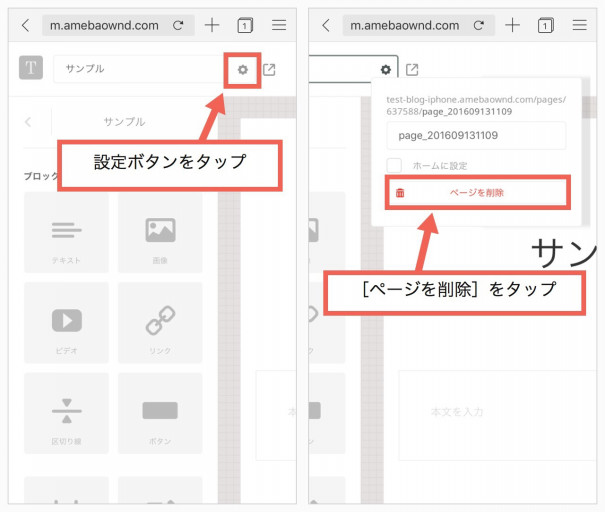Click サンプル header in block panel
This screenshot has width=605, height=512.
(124, 122)
